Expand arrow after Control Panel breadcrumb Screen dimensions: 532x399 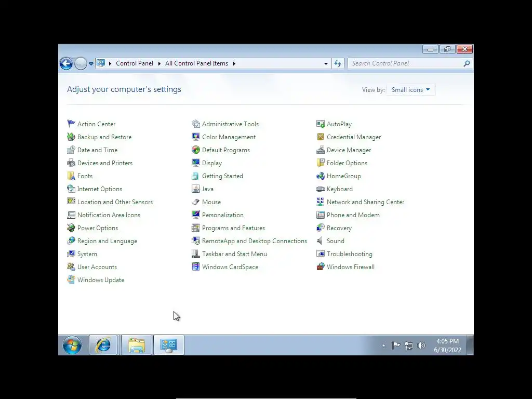point(159,63)
